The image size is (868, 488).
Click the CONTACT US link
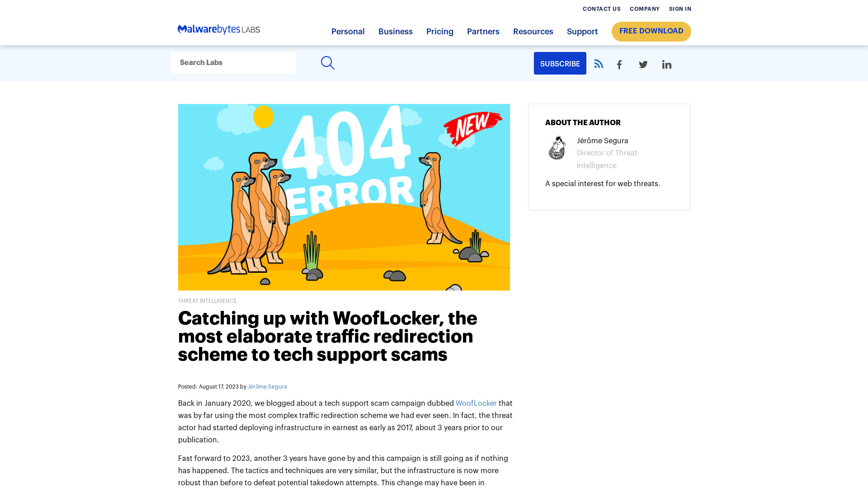tap(602, 9)
